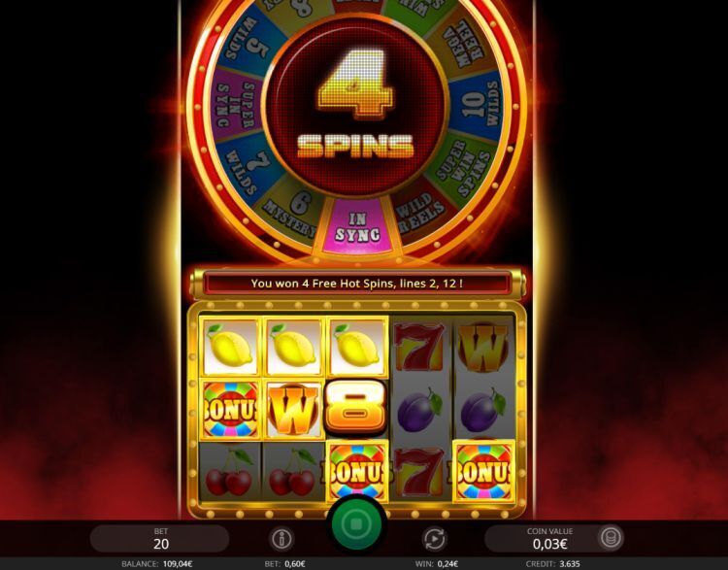Screen dimensions: 728x570
Task: Open the coin value selector icon
Action: (611, 538)
